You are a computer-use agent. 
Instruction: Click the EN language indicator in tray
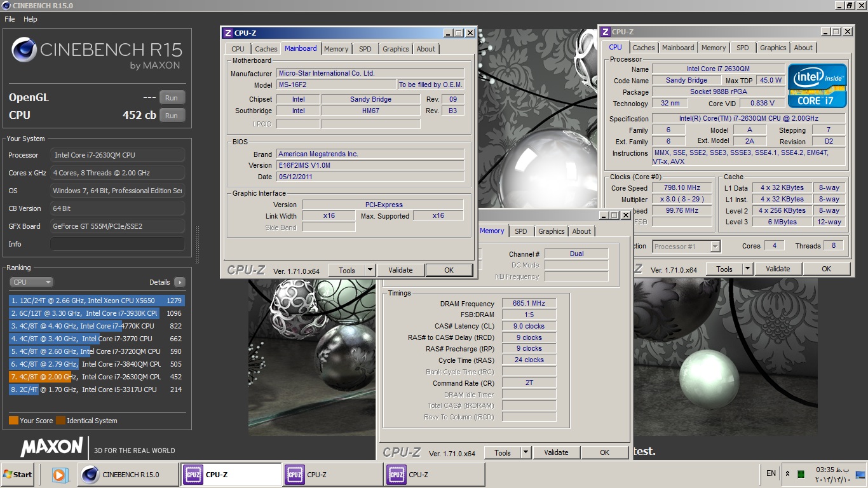tap(771, 473)
